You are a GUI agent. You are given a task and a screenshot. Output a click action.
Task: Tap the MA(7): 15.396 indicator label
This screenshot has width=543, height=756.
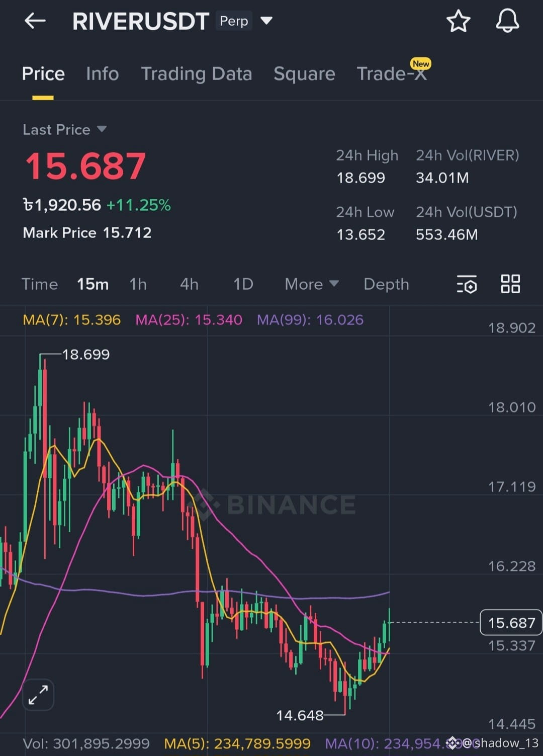(72, 320)
